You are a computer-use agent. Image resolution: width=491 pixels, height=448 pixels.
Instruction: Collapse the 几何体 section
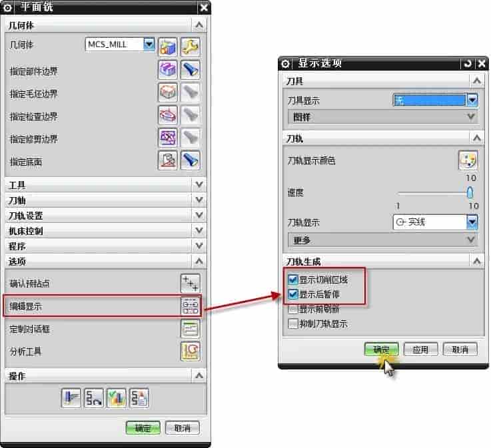(199, 25)
